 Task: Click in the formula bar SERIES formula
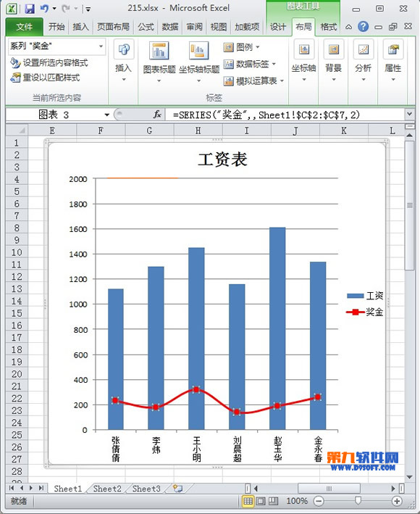click(x=266, y=115)
